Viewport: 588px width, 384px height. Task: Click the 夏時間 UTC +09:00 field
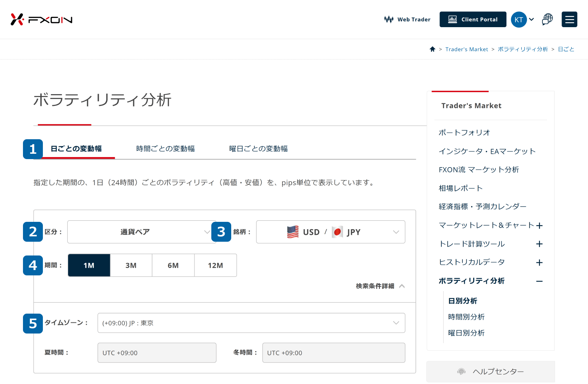[157, 353]
